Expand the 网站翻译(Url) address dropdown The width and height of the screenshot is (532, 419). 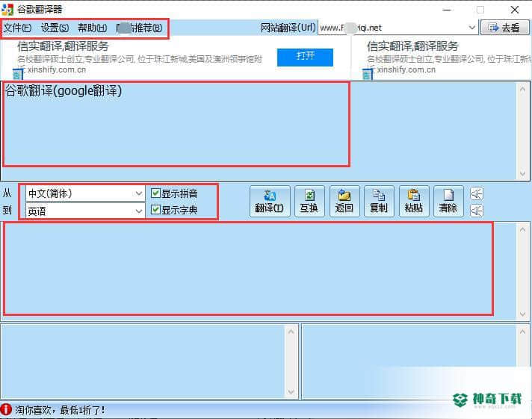pos(471,28)
